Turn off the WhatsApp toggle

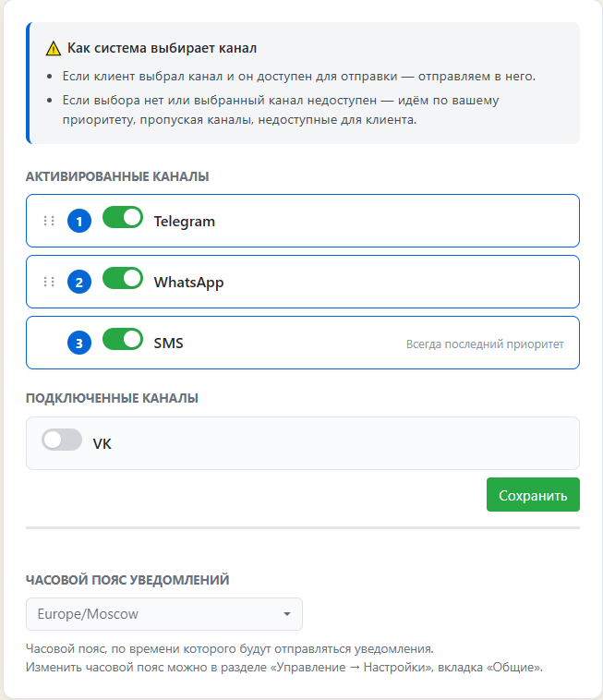[x=123, y=279]
